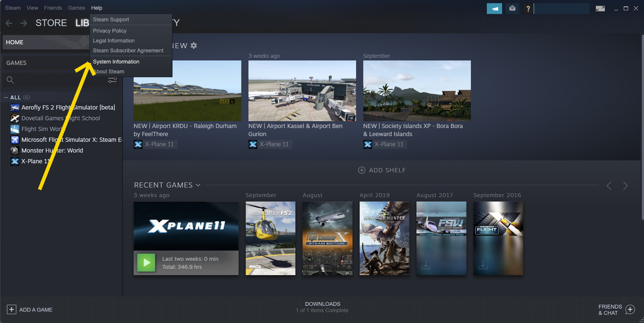Click the games search magnifier icon

coord(10,80)
